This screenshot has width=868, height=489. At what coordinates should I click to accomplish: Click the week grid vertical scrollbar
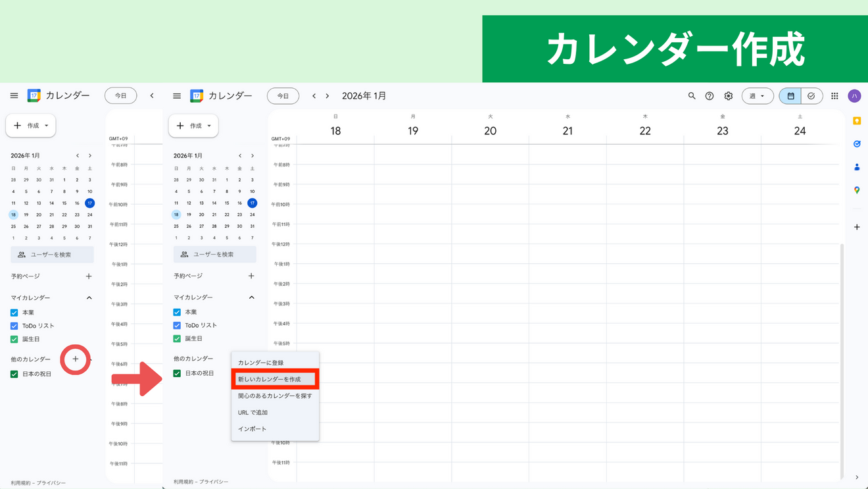[x=842, y=362]
